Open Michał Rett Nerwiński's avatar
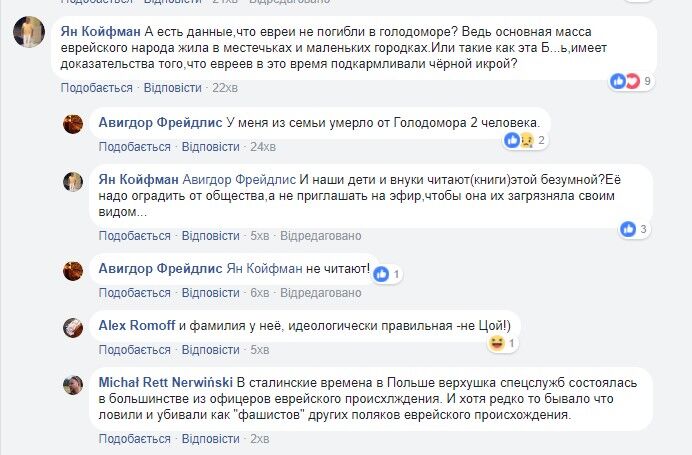The image size is (692, 455). (x=73, y=385)
